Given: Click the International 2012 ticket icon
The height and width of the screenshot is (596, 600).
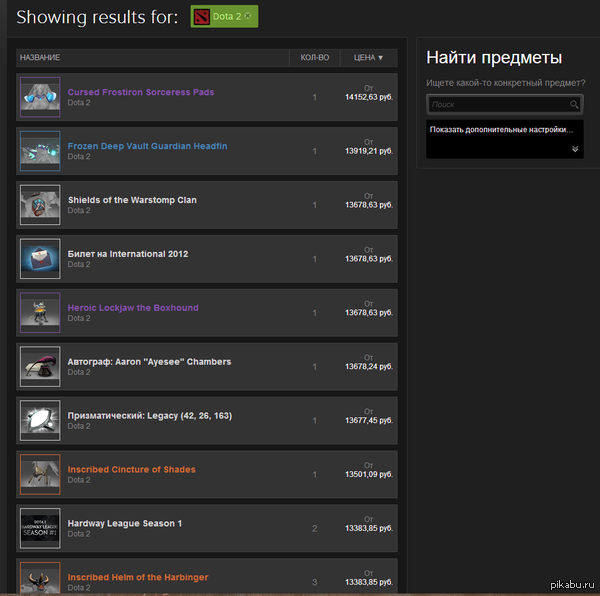Looking at the screenshot, I should click(x=40, y=259).
